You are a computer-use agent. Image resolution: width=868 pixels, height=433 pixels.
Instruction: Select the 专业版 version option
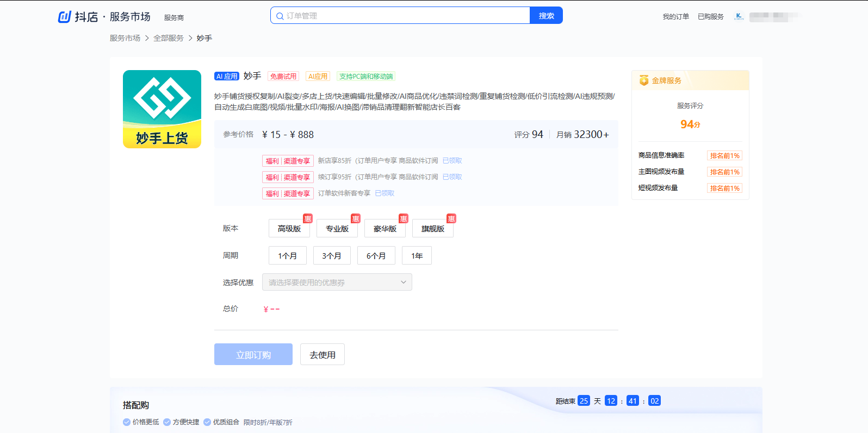[x=337, y=228]
